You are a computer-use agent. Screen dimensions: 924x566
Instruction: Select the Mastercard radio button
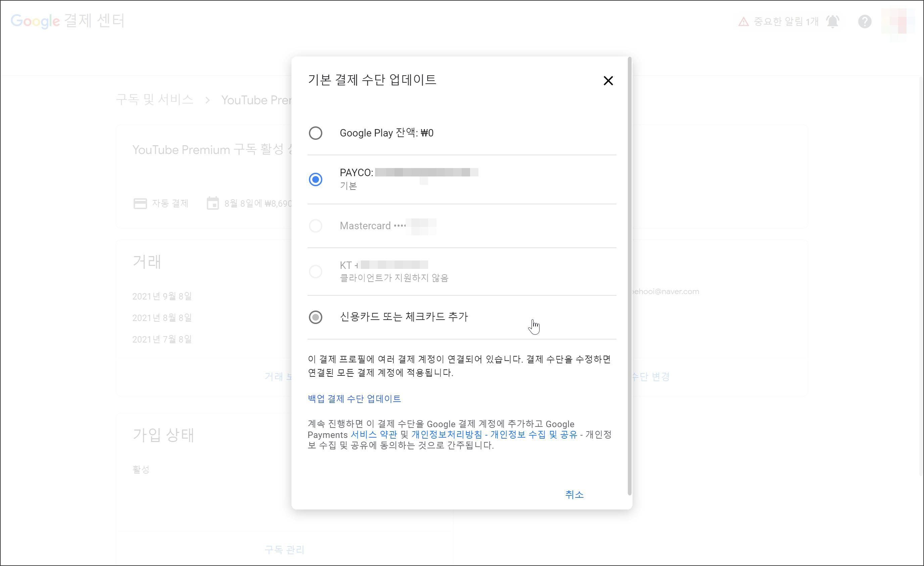click(x=315, y=226)
